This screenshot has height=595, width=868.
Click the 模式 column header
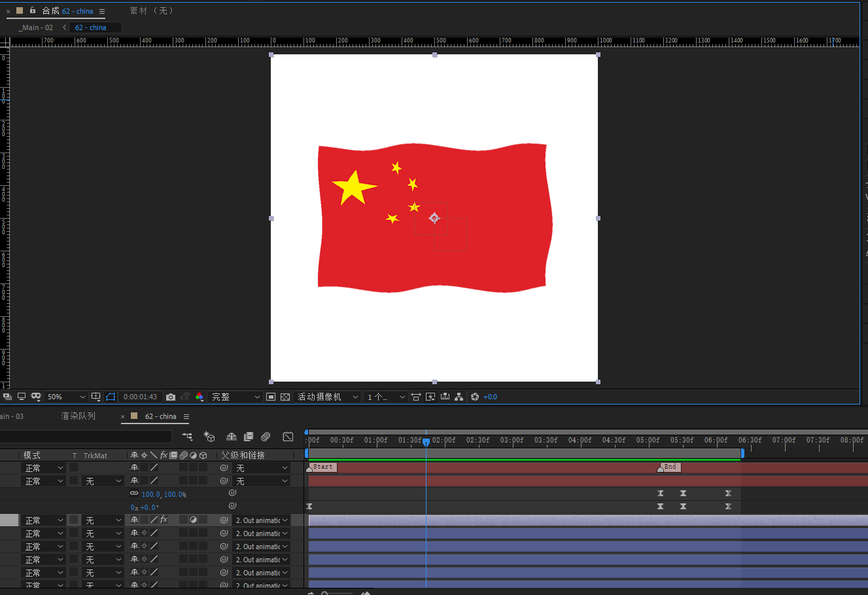[32, 456]
